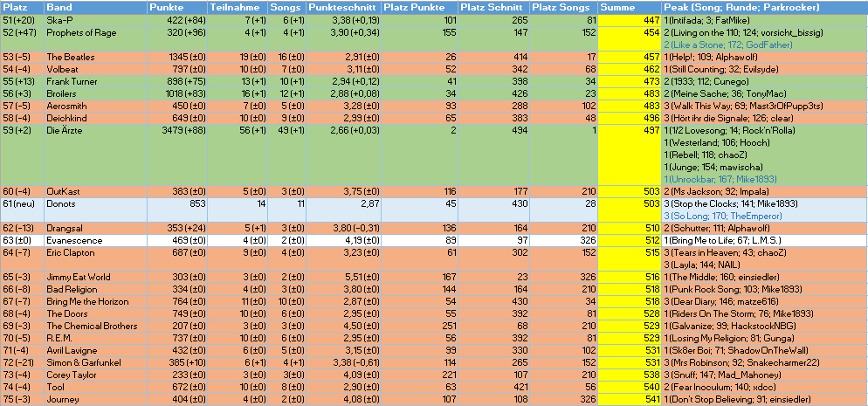Screen dimensions: 868x406
Task: Click the rank cell '63 (±0)'
Action: [x=22, y=241]
